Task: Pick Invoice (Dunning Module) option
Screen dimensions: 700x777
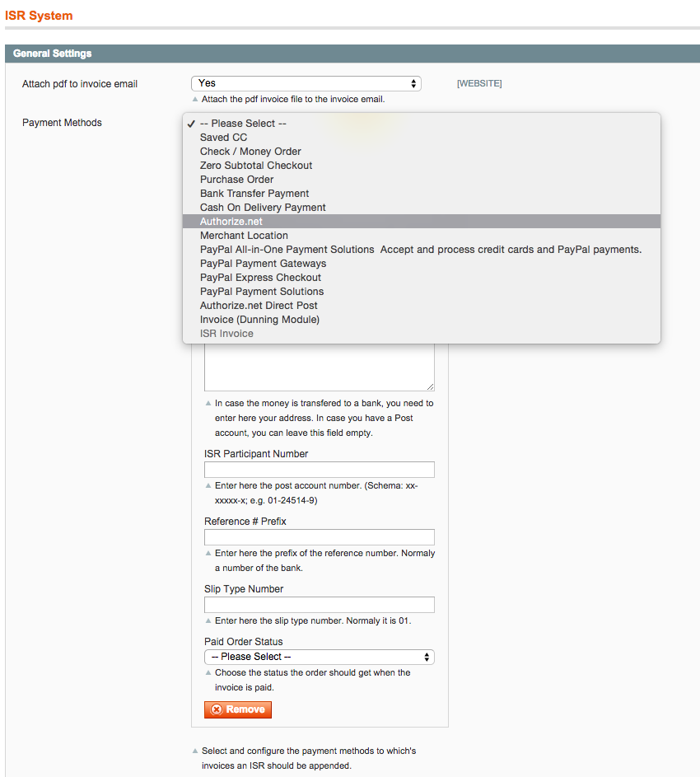Action: tap(259, 320)
